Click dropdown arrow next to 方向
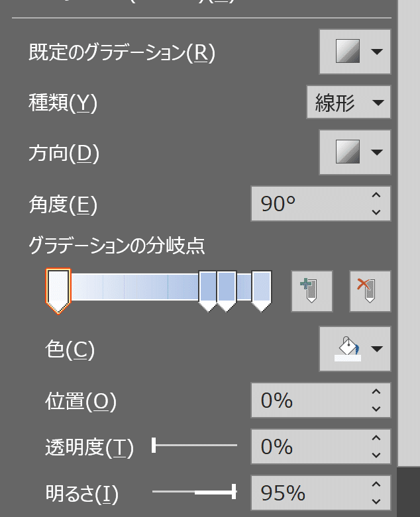This screenshot has height=517, width=420. pos(377,153)
